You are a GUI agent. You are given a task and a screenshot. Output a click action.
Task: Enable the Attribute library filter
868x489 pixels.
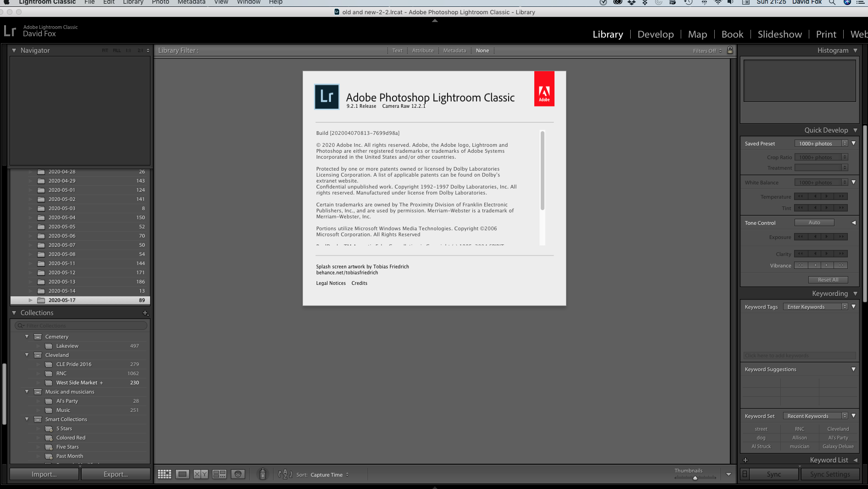(x=423, y=50)
